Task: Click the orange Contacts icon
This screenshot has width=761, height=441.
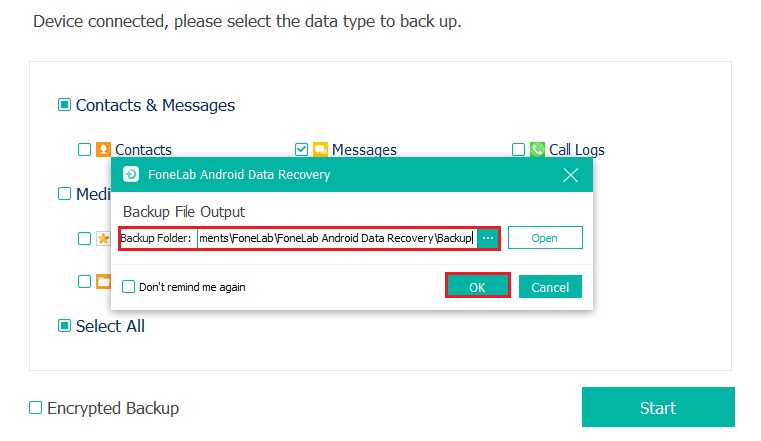Action: tap(103, 149)
